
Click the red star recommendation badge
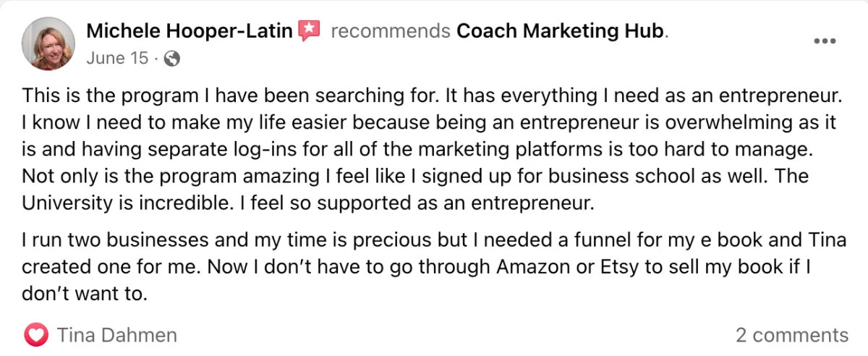(x=309, y=31)
